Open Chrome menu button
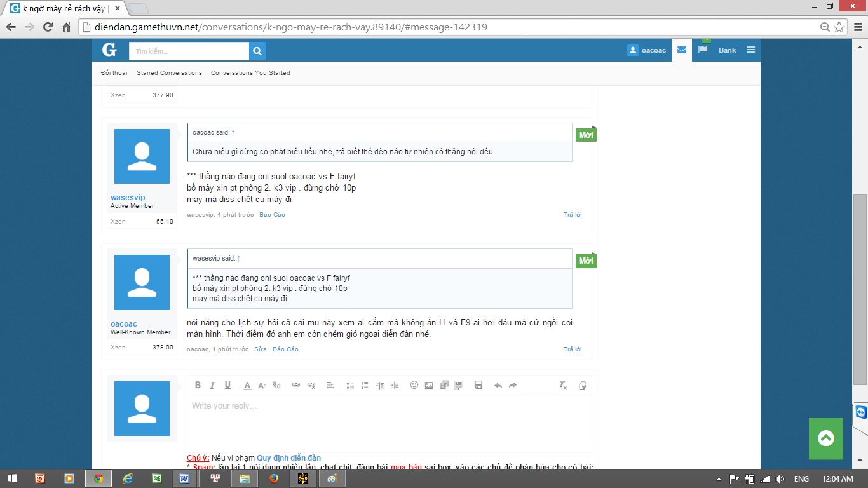The width and height of the screenshot is (868, 488). pos(857,27)
